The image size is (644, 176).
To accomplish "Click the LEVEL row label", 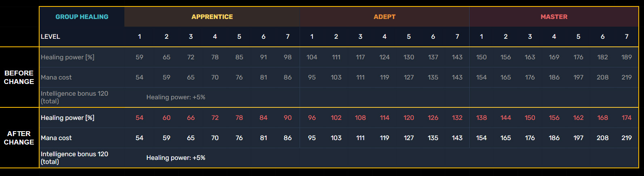I will click(x=50, y=37).
